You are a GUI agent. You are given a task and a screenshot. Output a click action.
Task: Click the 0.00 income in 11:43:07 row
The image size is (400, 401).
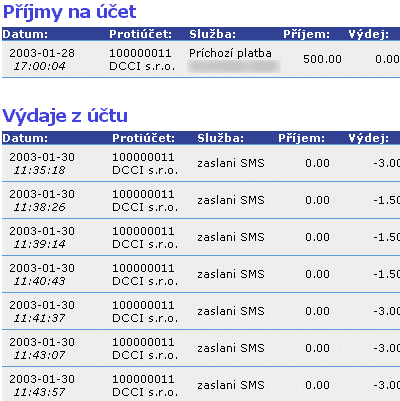[317, 348]
